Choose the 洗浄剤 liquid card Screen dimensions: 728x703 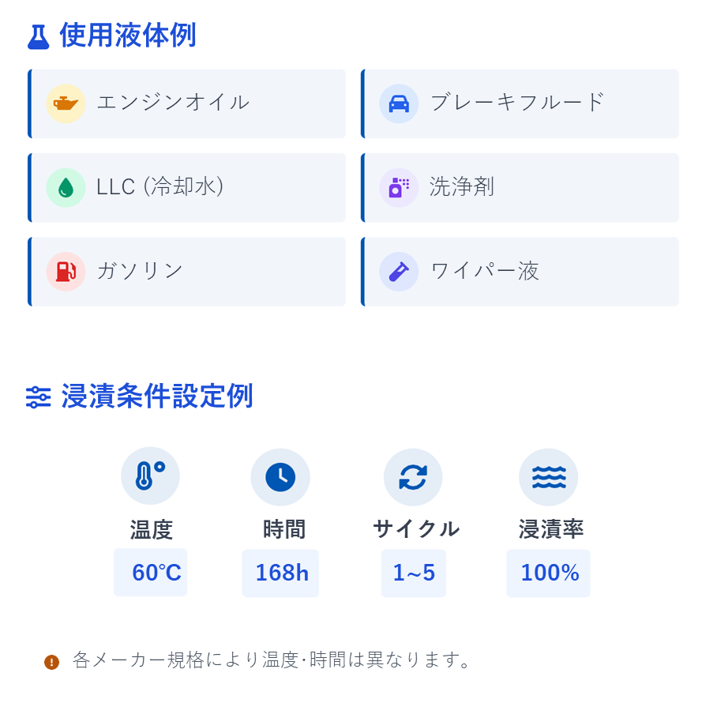(520, 187)
